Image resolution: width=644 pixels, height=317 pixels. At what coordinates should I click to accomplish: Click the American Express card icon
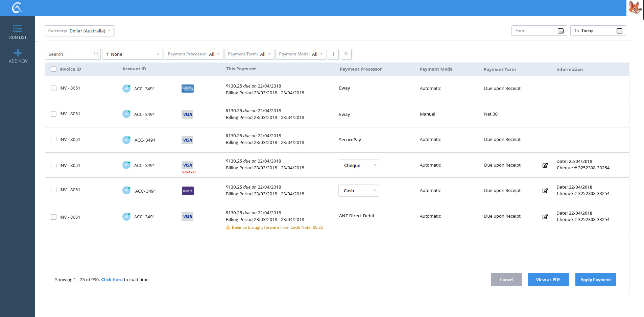pos(187,89)
